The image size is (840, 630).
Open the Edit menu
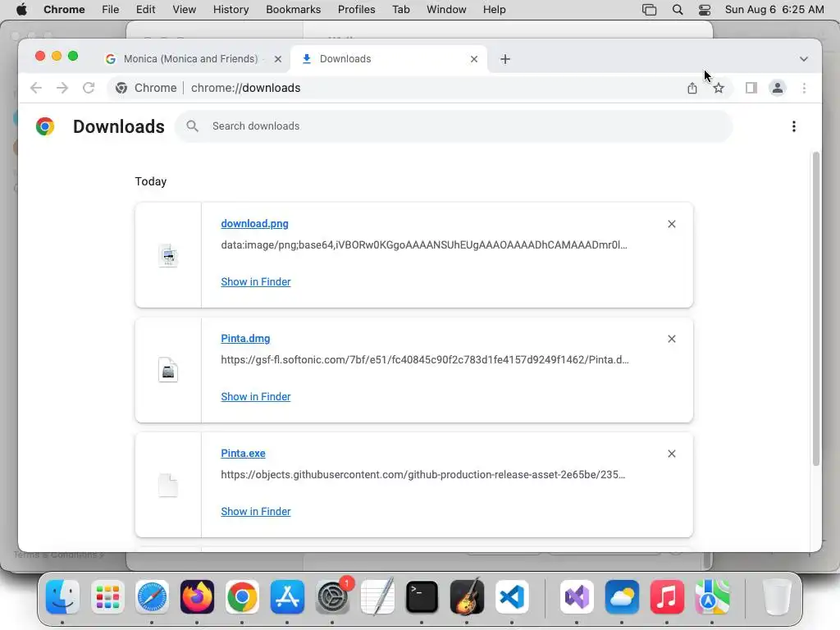[145, 10]
